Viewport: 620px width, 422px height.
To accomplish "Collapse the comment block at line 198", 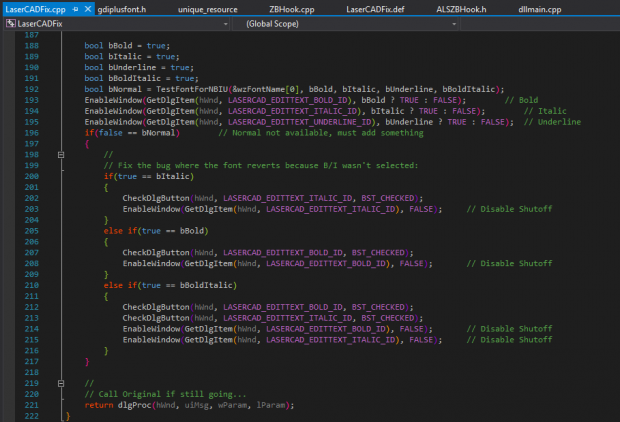I will pos(61,155).
